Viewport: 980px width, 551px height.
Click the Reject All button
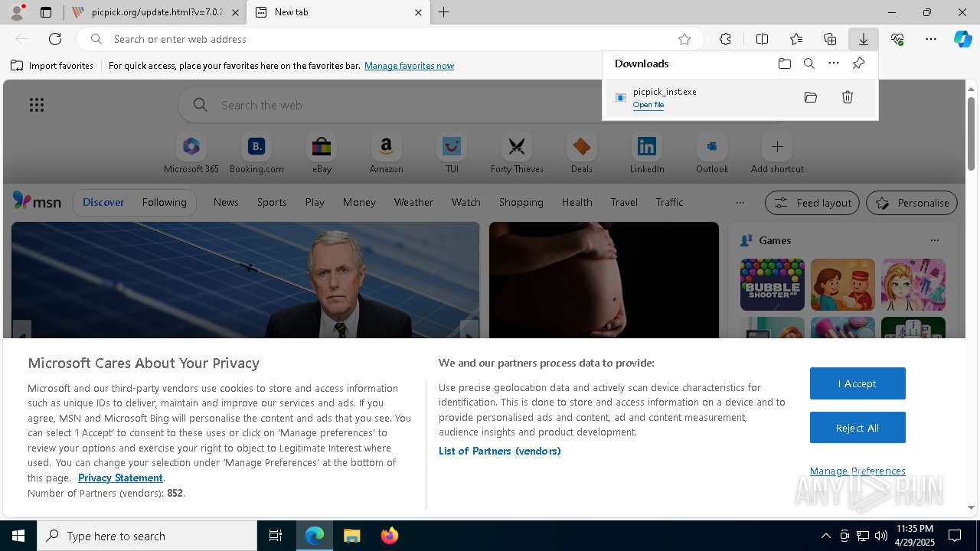(857, 428)
